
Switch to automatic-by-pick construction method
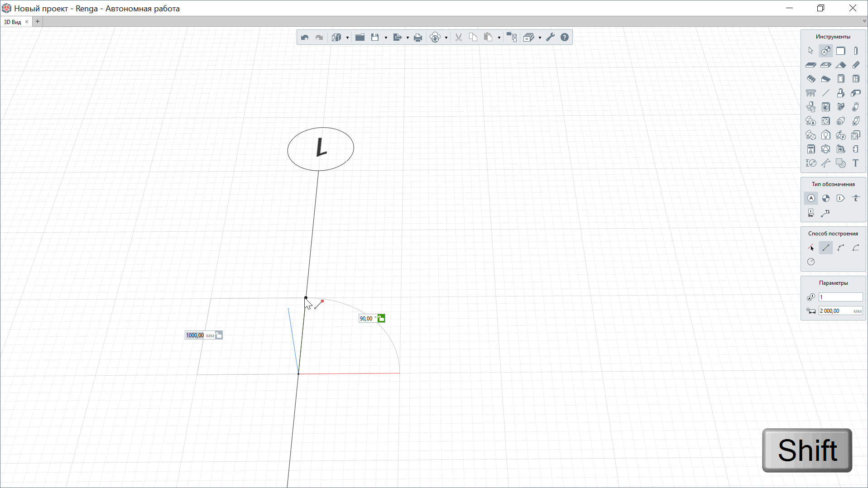[810, 248]
